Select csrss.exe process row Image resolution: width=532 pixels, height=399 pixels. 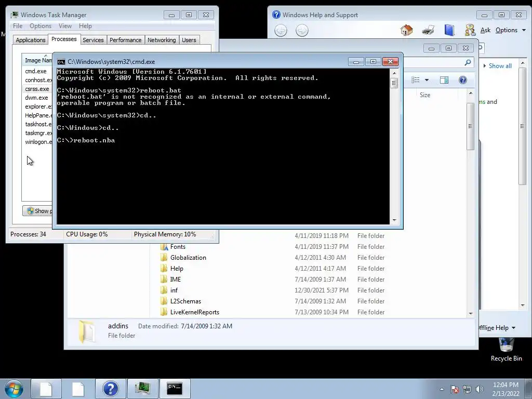pyautogui.click(x=37, y=89)
